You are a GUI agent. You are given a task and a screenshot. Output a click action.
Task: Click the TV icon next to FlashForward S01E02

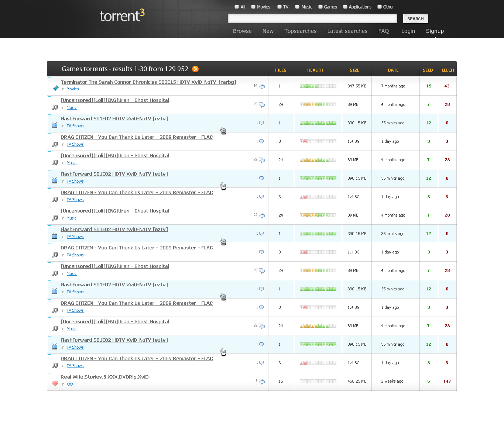point(54,125)
